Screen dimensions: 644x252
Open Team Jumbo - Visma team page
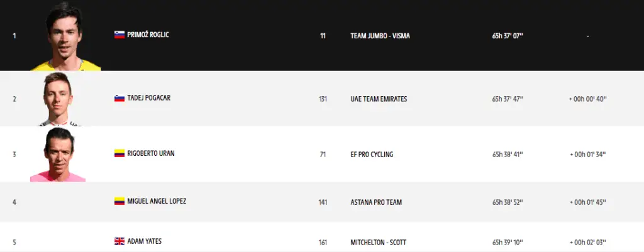[x=380, y=36]
